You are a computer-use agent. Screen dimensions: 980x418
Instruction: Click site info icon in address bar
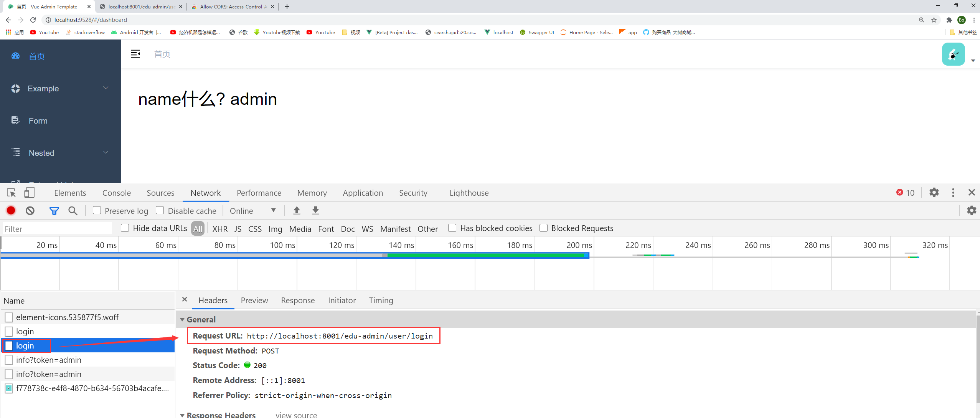click(x=48, y=20)
